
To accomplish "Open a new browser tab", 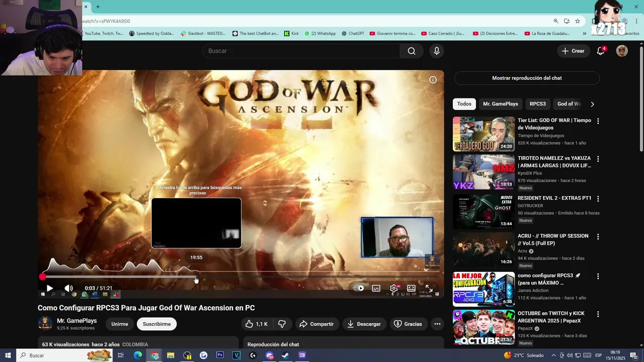I will coord(98,7).
